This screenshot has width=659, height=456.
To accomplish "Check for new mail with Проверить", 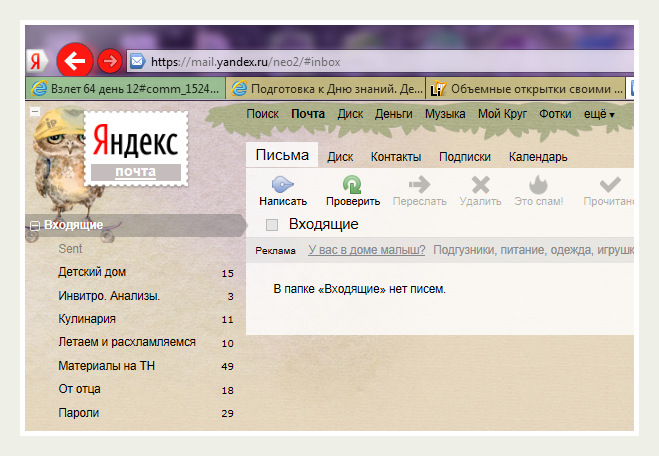I will pos(352,185).
